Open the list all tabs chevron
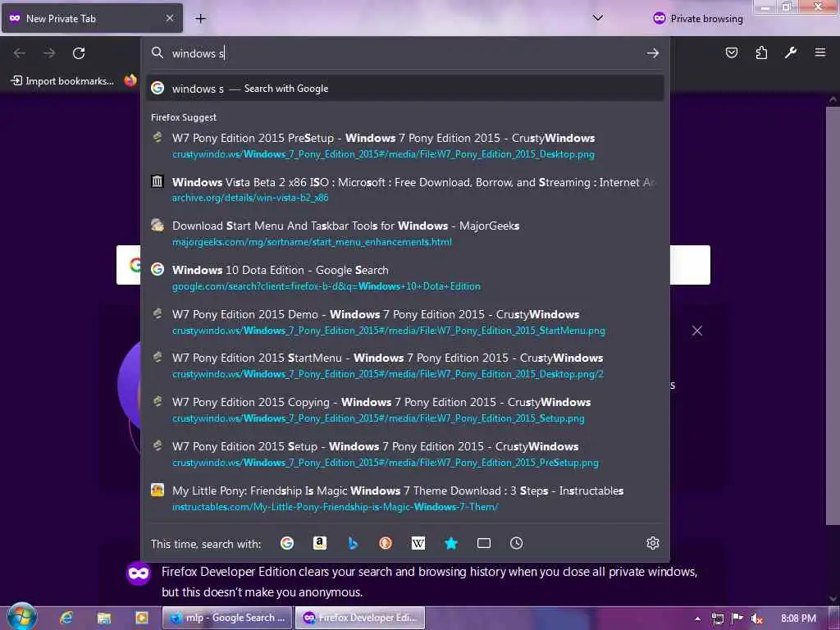The width and height of the screenshot is (840, 630). 598,18
